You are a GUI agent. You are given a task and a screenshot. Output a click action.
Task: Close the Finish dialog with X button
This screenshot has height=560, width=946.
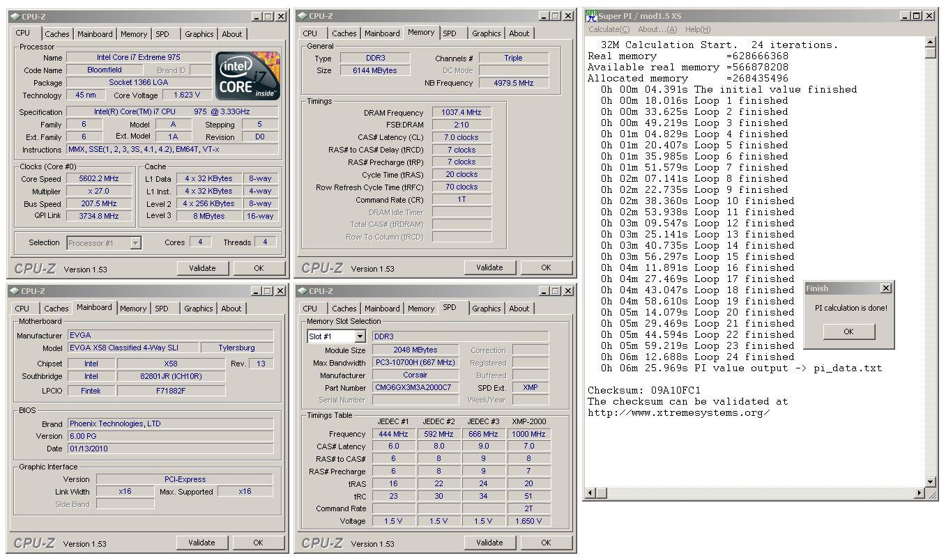(885, 288)
